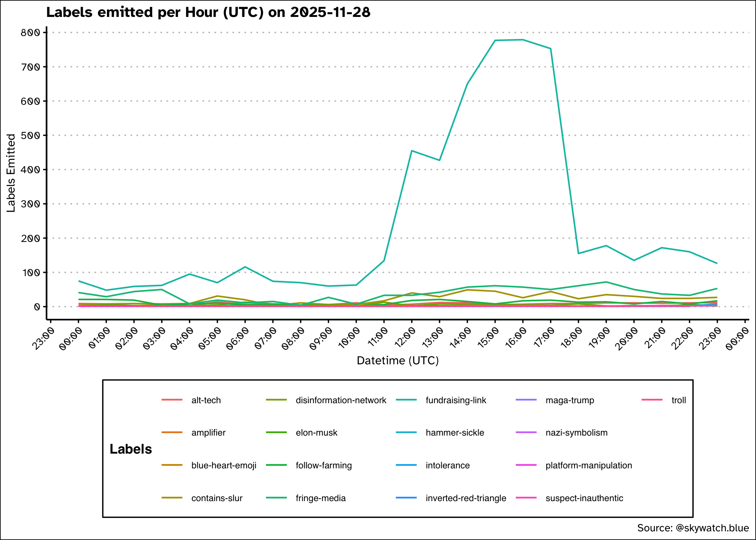Click the Source @skywatch.blue credit text
The image size is (756, 540).
pyautogui.click(x=693, y=528)
